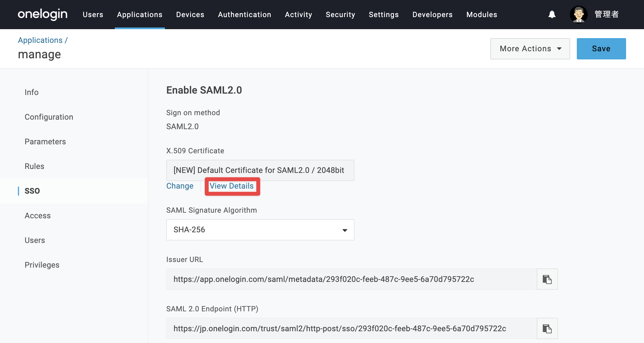This screenshot has height=343, width=644.
Task: Copy the SAML 2.0 Endpoint URL
Action: tap(547, 328)
